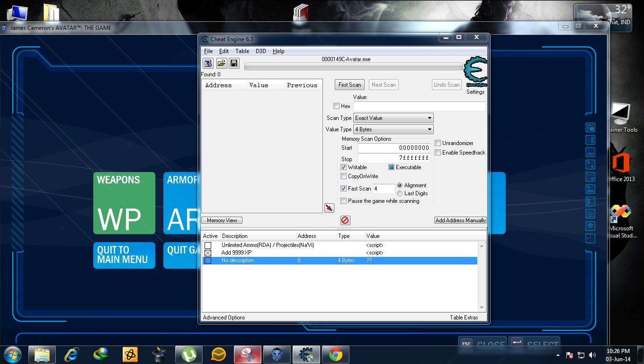
Task: Click the save floppy disk icon
Action: tap(234, 63)
